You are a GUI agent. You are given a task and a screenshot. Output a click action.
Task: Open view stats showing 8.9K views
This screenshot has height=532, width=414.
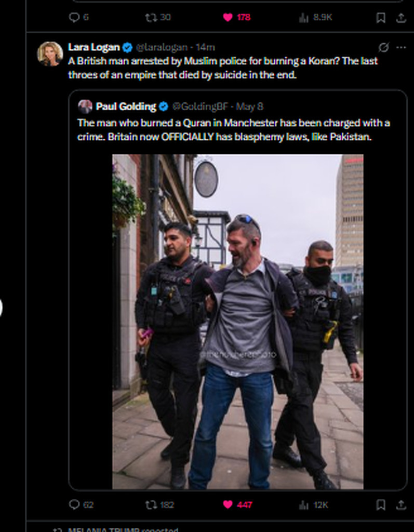tap(304, 17)
